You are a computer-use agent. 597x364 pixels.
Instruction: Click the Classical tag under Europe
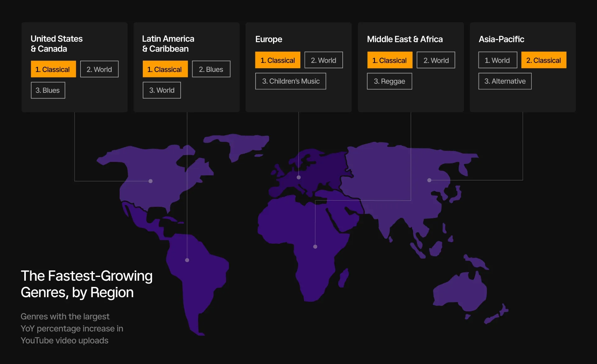point(278,60)
